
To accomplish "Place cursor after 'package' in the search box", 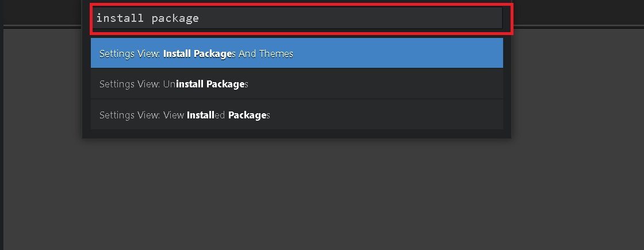I will click(x=200, y=18).
